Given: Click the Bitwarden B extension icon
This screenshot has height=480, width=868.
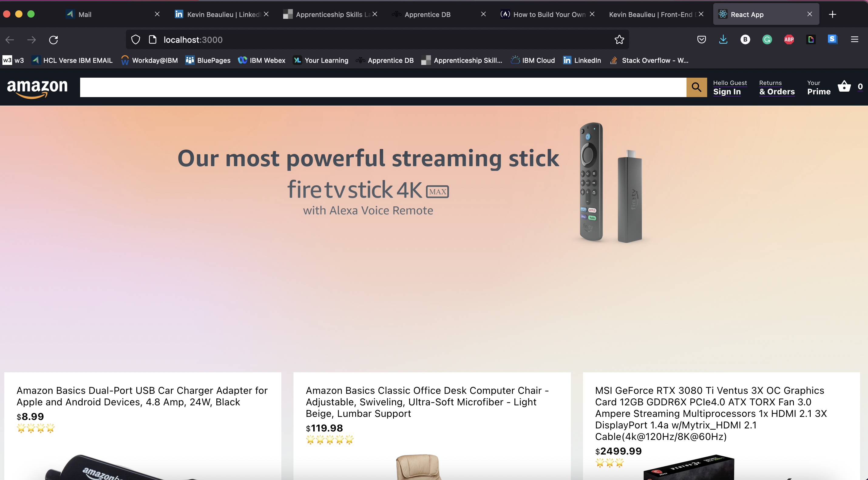Looking at the screenshot, I should click(745, 40).
